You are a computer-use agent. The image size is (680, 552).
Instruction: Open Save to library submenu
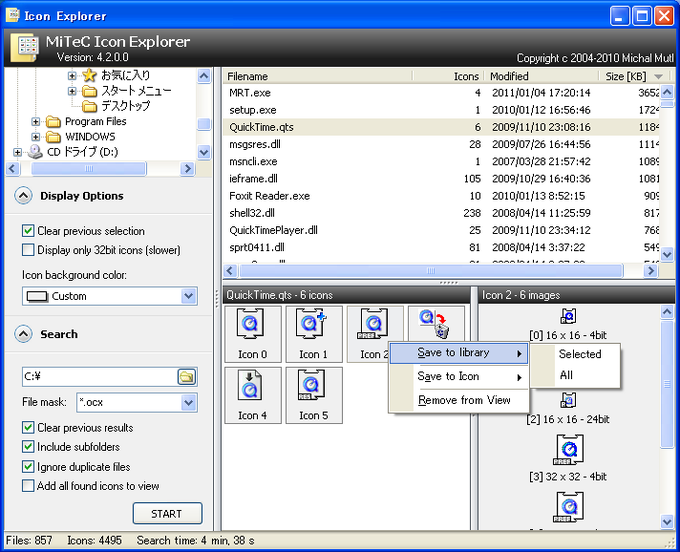click(458, 353)
